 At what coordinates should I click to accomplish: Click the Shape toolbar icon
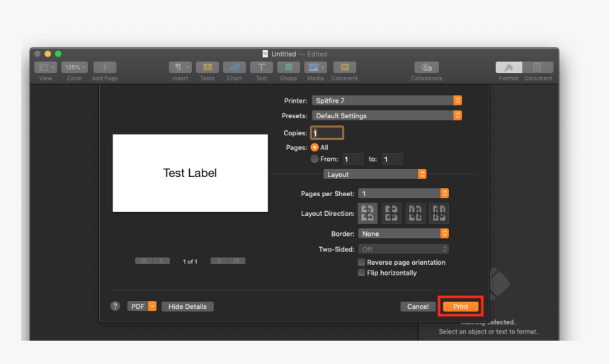(288, 67)
